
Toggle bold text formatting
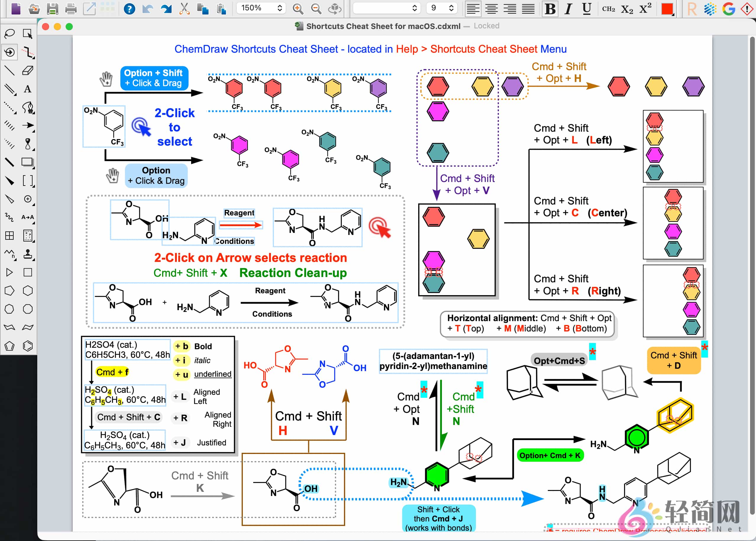point(550,9)
